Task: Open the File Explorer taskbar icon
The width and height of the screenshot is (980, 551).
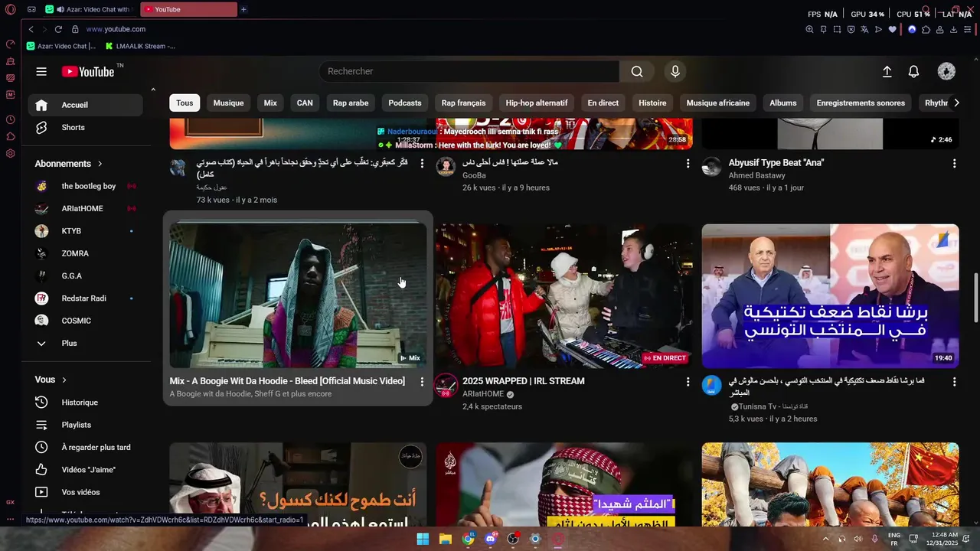Action: click(445, 539)
